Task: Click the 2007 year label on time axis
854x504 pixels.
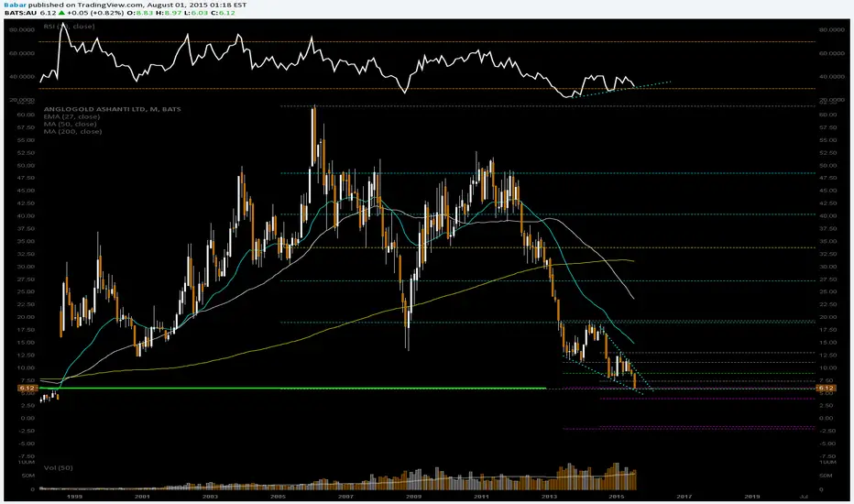Action: pyautogui.click(x=345, y=497)
